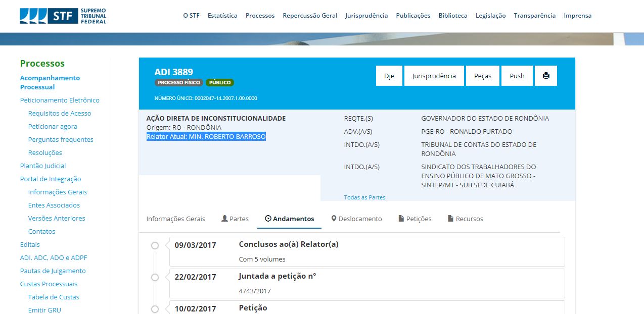The width and height of the screenshot is (644, 314).
Task: Switch to the Recursos tab
Action: pyautogui.click(x=466, y=219)
